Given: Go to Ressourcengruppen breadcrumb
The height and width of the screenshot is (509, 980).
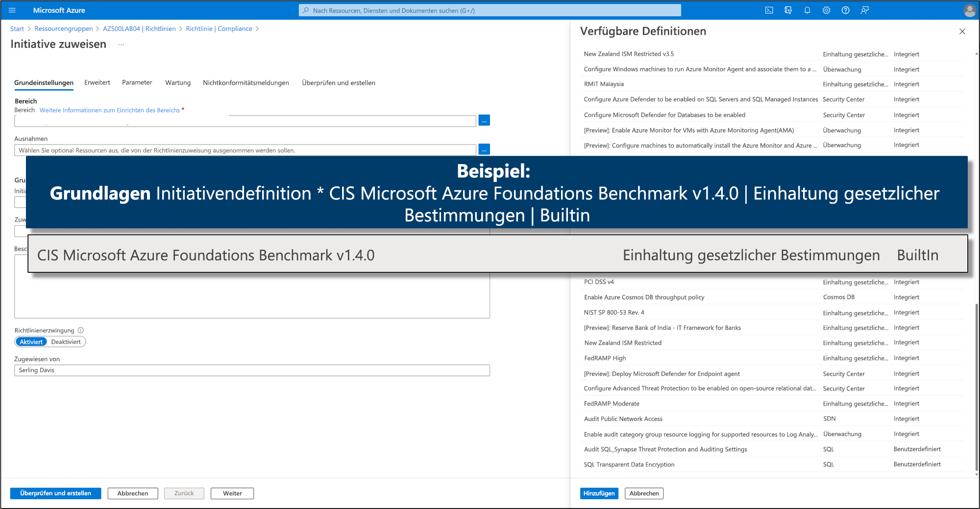Looking at the screenshot, I should click(x=64, y=29).
